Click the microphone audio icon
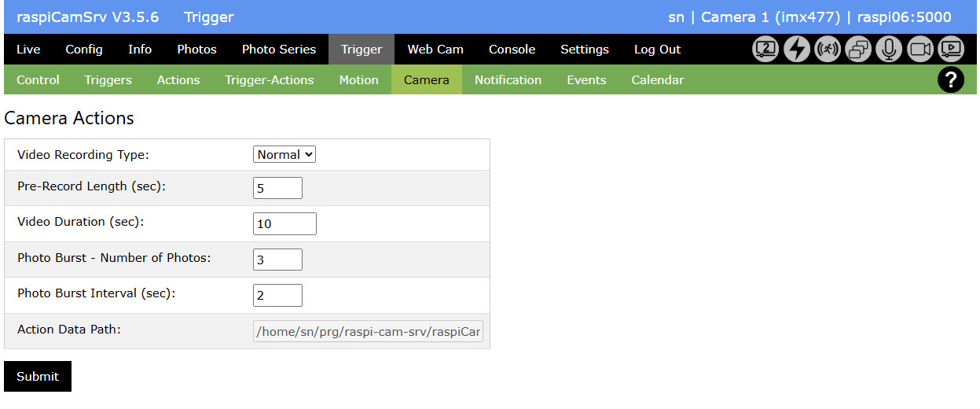 click(889, 50)
